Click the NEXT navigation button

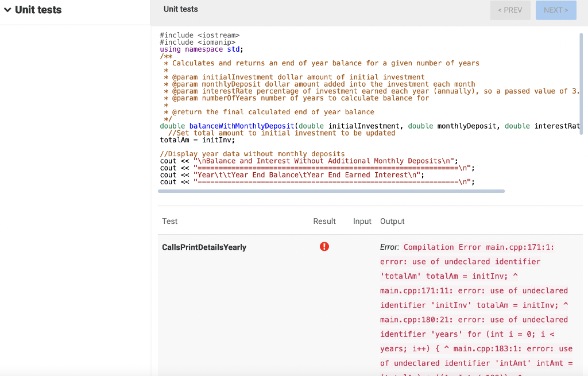tap(555, 10)
